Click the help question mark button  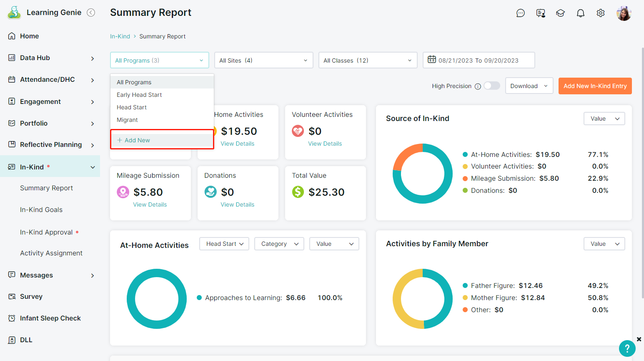(x=627, y=348)
